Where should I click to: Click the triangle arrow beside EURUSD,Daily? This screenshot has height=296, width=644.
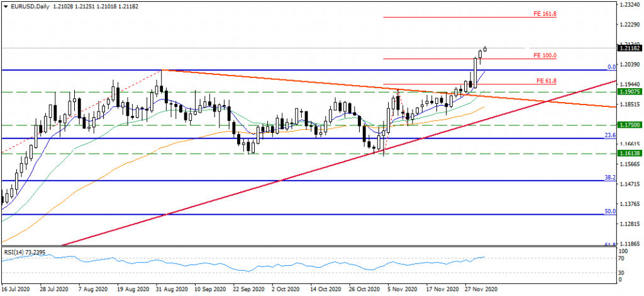click(5, 5)
